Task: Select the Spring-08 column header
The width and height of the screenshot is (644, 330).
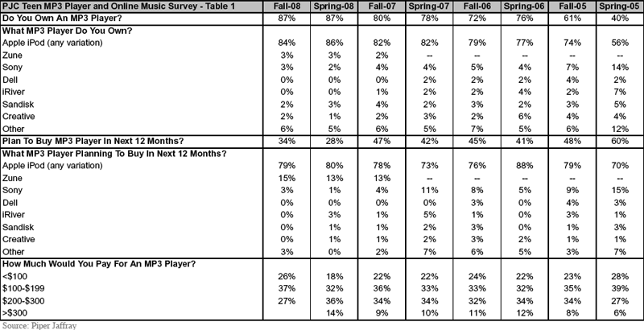Action: (334, 6)
